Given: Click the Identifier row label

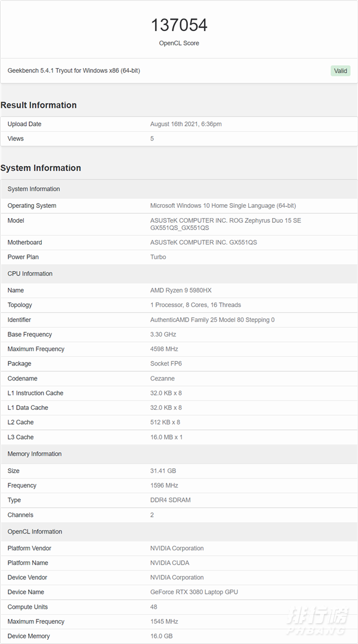Looking at the screenshot, I should coord(19,320).
